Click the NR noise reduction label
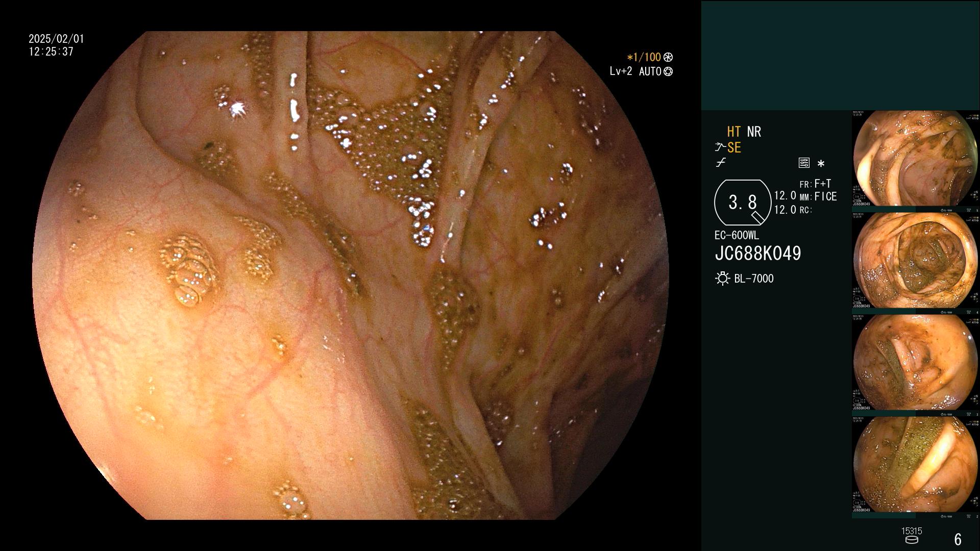This screenshot has width=980, height=551. click(x=754, y=132)
